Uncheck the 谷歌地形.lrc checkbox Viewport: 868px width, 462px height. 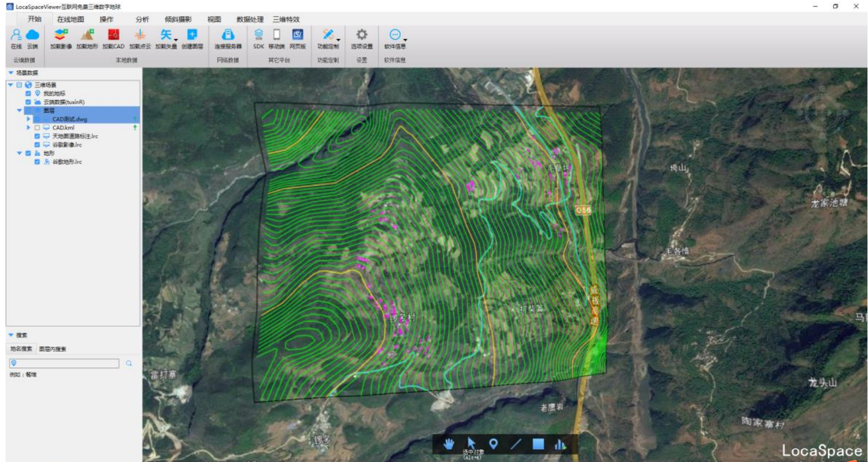(37, 162)
